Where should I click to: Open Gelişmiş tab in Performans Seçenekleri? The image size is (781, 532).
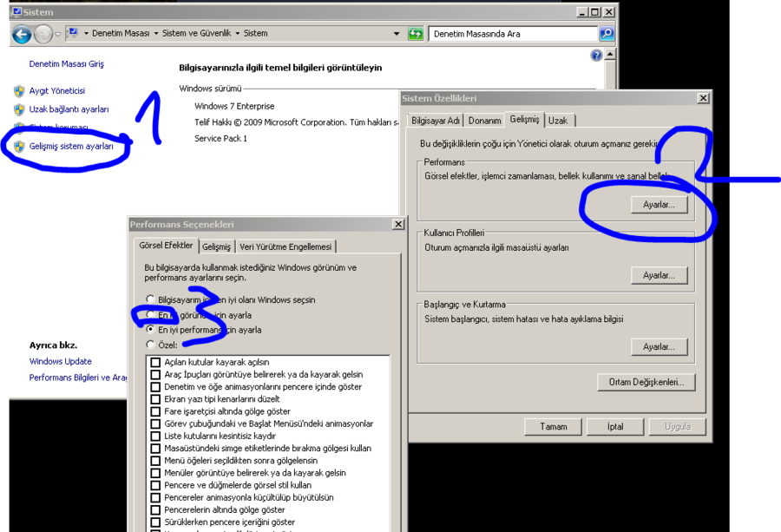click(216, 246)
